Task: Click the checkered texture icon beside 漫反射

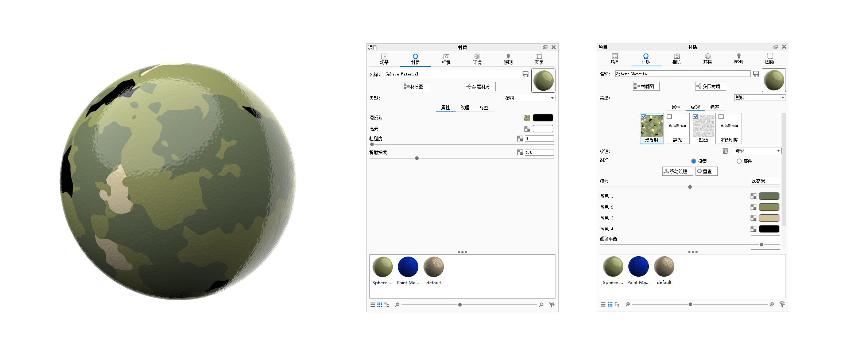Action: (527, 117)
